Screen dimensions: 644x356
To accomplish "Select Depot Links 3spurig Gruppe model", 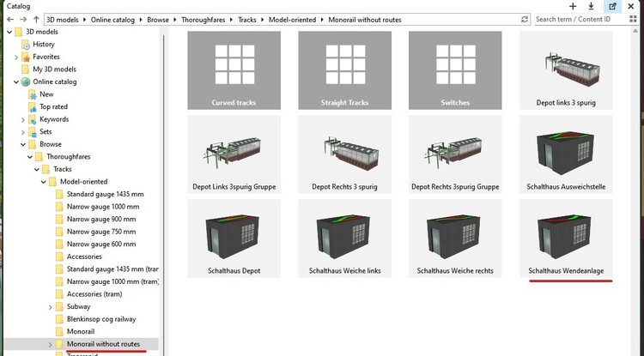I will (x=234, y=154).
